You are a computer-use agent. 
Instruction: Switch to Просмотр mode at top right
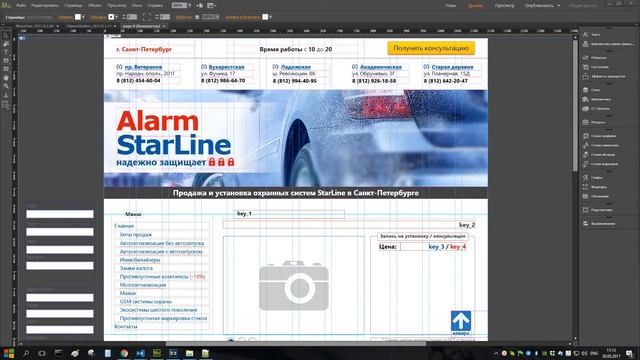(x=504, y=6)
